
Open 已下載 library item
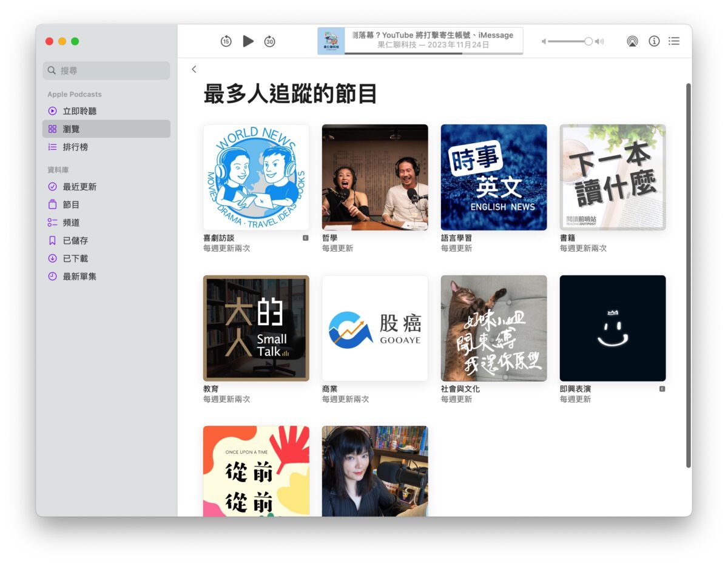pos(106,258)
